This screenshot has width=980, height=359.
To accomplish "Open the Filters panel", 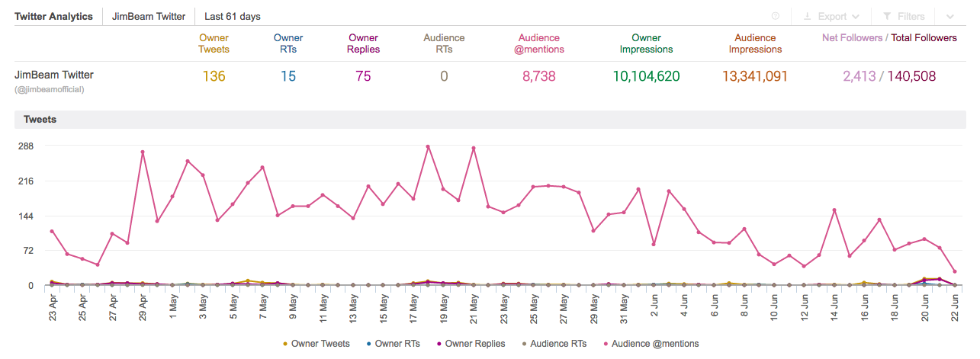I will 904,16.
